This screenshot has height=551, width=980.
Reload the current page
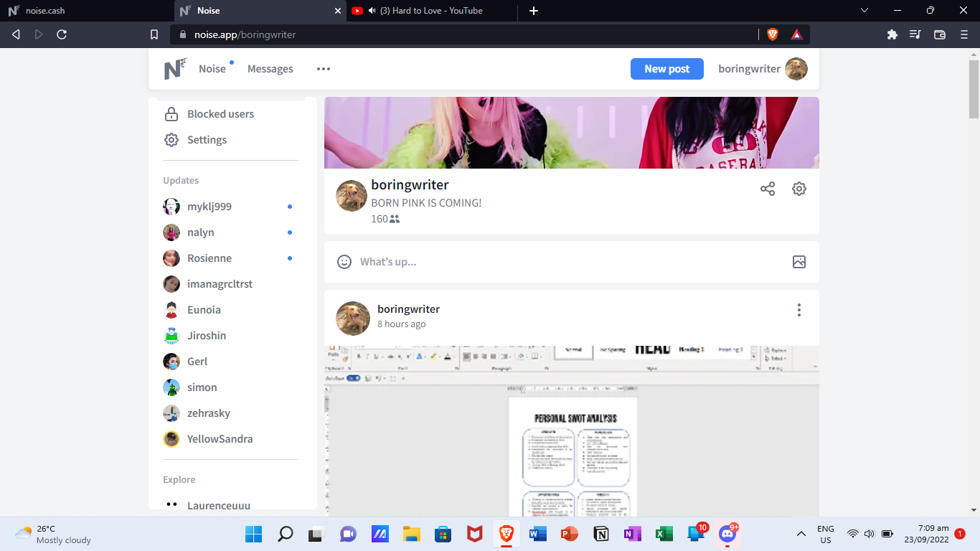(62, 34)
